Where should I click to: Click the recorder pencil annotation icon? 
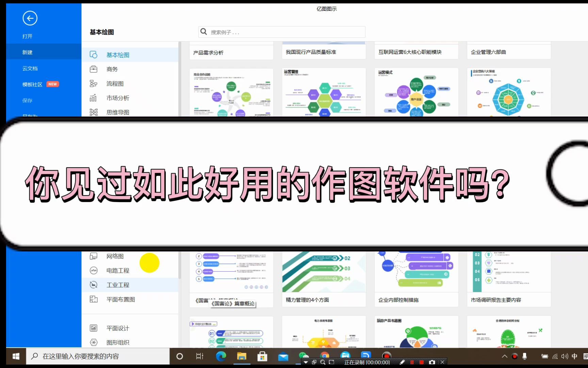click(402, 362)
